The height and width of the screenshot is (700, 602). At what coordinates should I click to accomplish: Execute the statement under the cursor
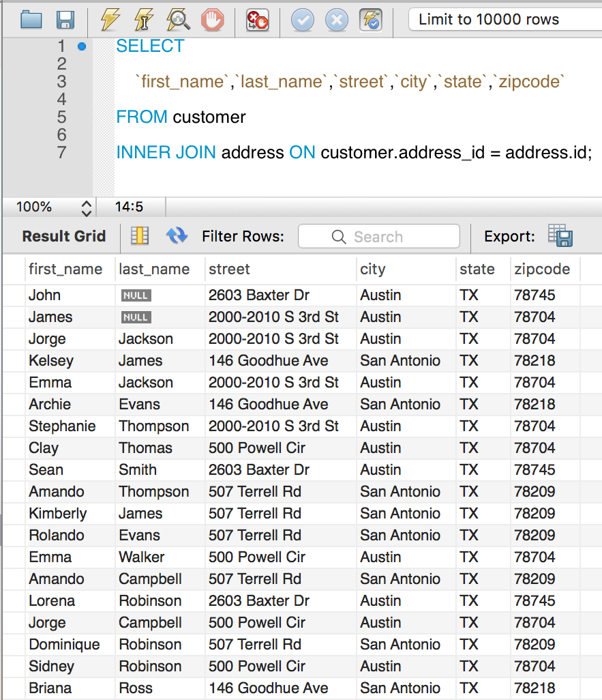pyautogui.click(x=144, y=20)
